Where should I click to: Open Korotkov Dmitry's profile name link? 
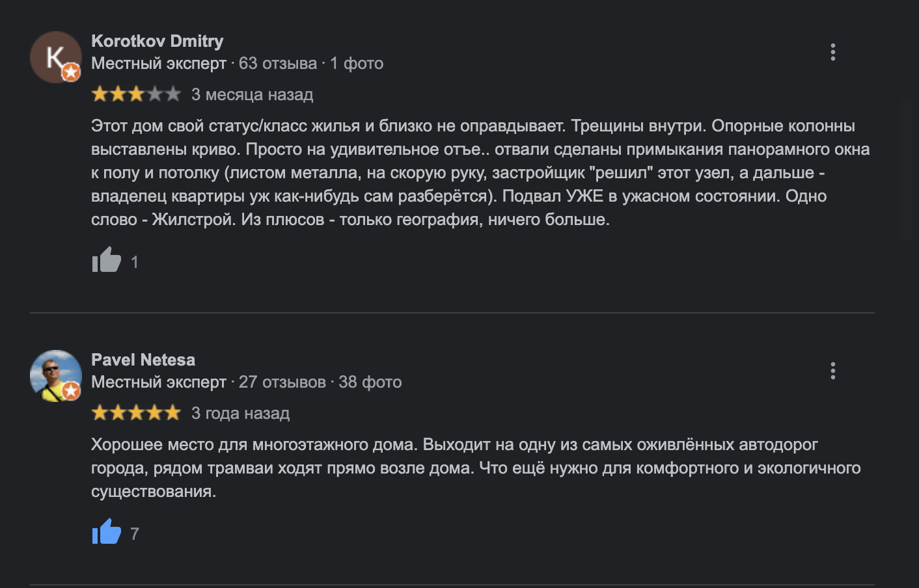pyautogui.click(x=157, y=41)
